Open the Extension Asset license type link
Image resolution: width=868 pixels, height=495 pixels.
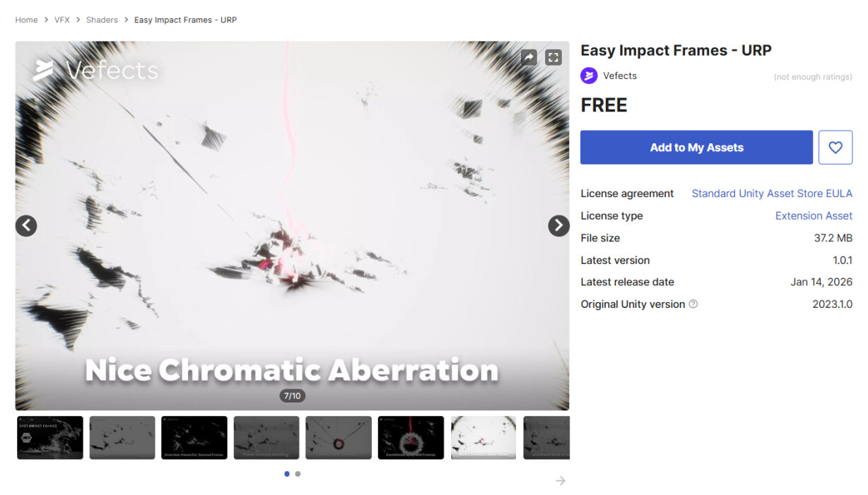coord(814,216)
